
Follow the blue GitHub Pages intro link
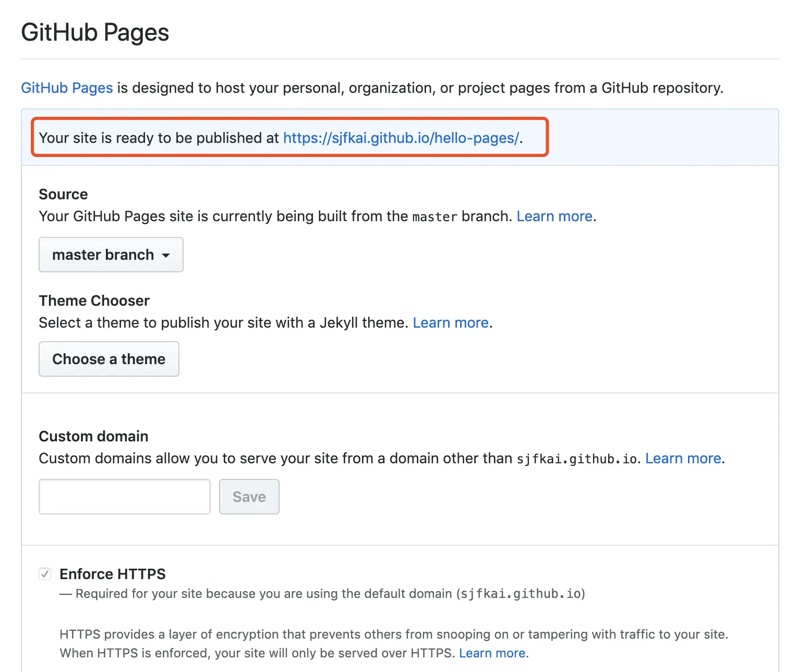tap(67, 88)
